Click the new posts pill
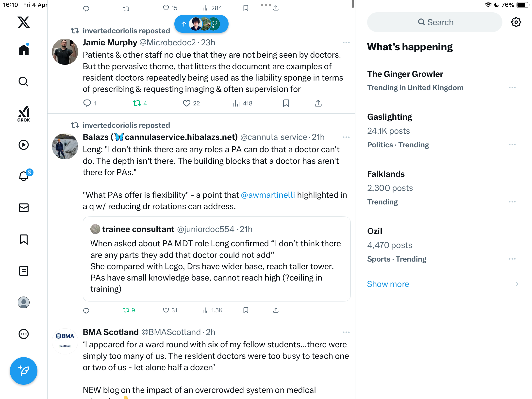This screenshot has width=532, height=399. pos(201,24)
